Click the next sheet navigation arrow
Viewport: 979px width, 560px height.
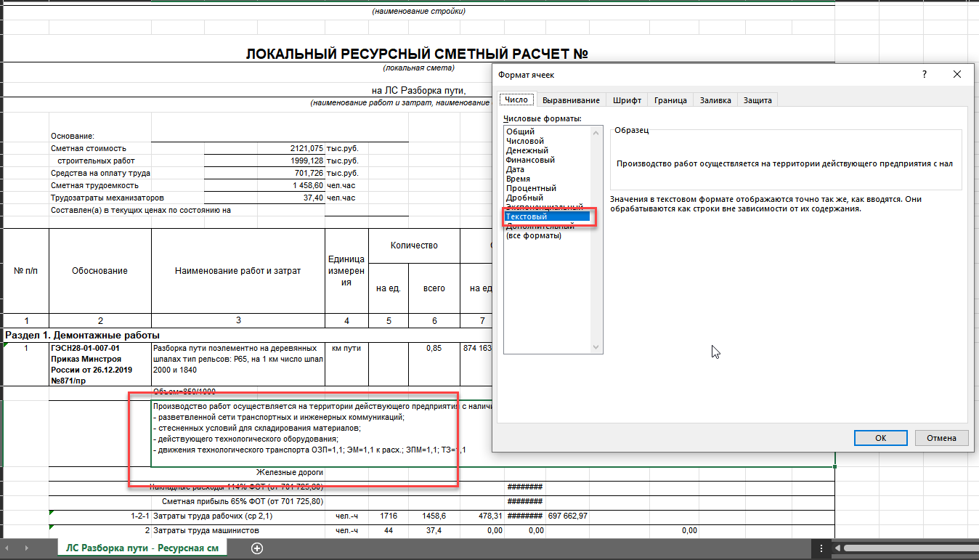(x=27, y=548)
